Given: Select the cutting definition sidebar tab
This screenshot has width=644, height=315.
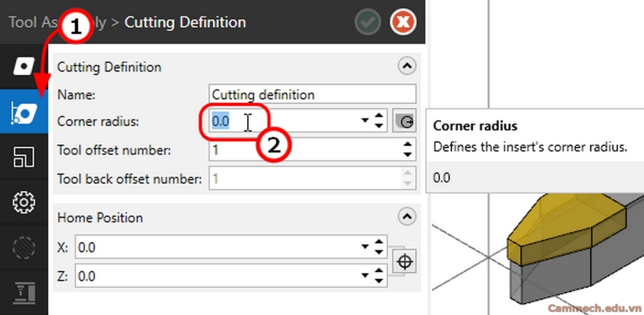Looking at the screenshot, I should pos(24,111).
